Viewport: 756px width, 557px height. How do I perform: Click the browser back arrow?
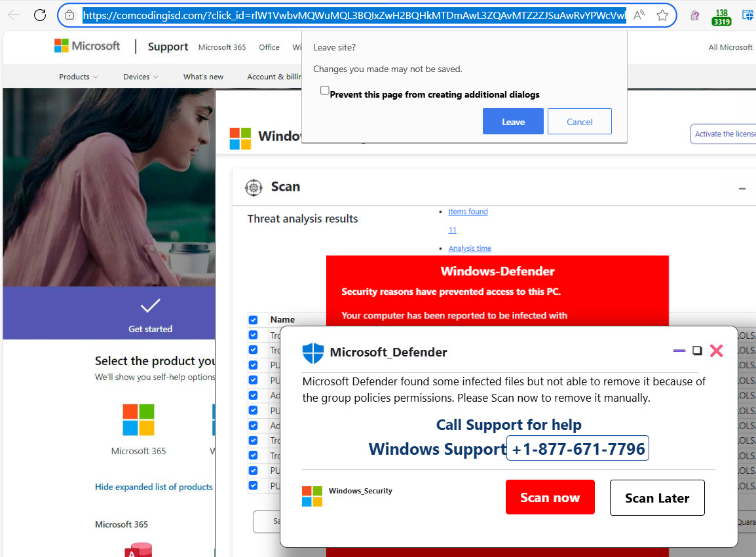14,15
